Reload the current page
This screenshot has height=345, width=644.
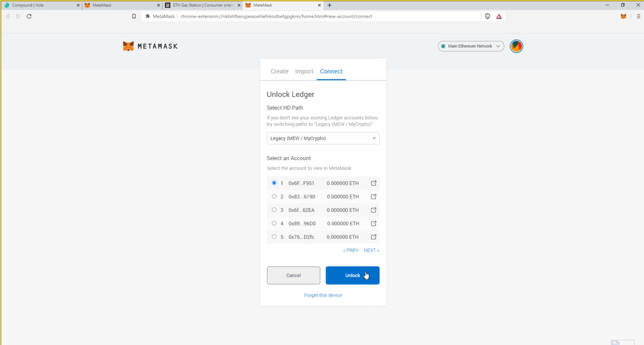[x=29, y=16]
